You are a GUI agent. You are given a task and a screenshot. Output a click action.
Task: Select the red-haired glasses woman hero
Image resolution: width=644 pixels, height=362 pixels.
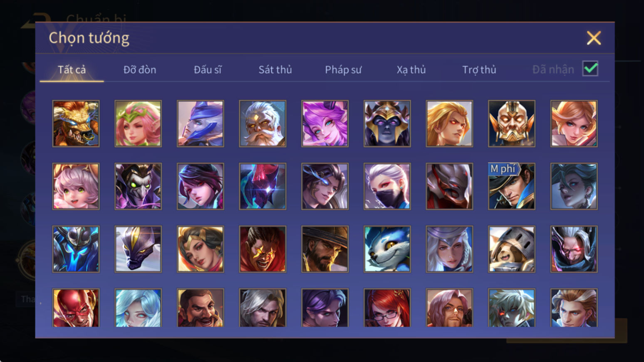coord(387,308)
